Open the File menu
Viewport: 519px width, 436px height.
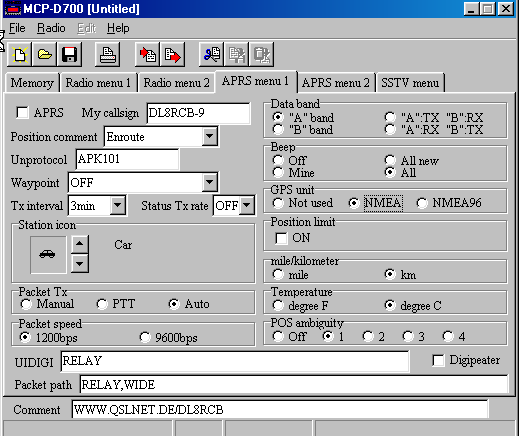coord(17,28)
